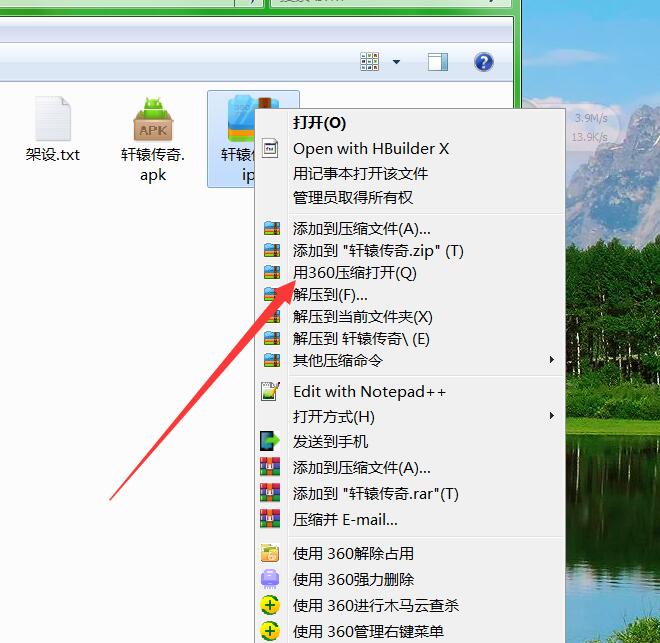The width and height of the screenshot is (660, 643).
Task: Select the 轩辕传奇.apk file icon
Action: tap(153, 120)
